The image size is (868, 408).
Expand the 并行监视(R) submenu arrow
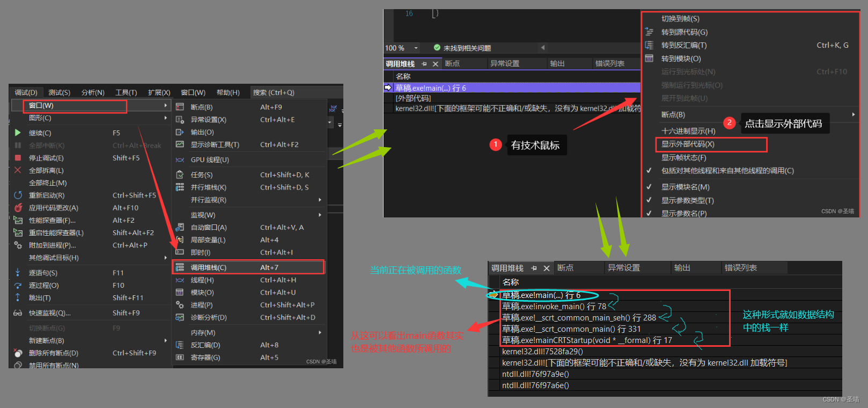coord(320,200)
